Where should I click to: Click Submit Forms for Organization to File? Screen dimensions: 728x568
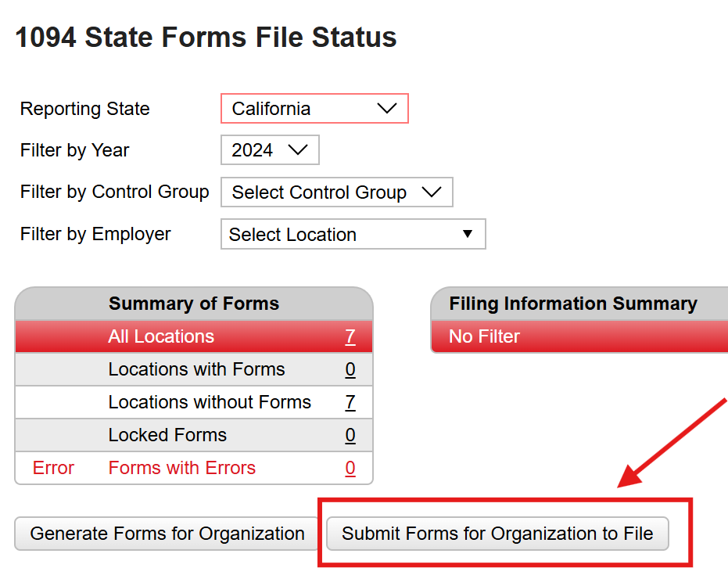497,533
